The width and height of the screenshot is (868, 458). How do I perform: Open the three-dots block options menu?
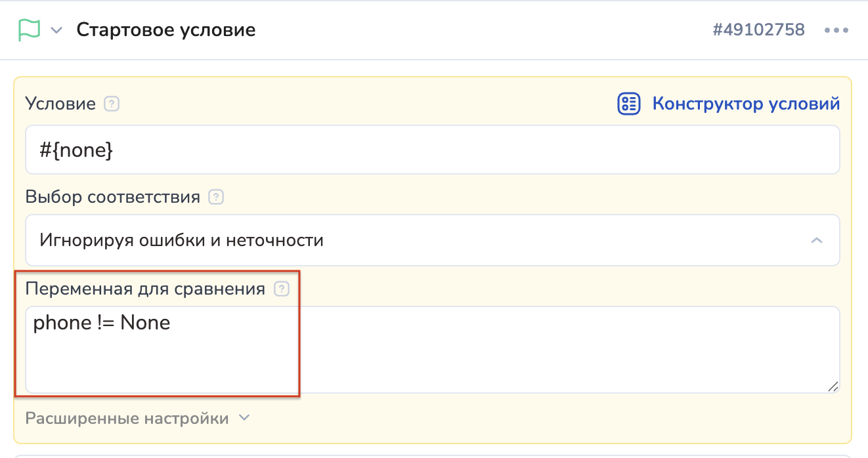pyautogui.click(x=836, y=30)
